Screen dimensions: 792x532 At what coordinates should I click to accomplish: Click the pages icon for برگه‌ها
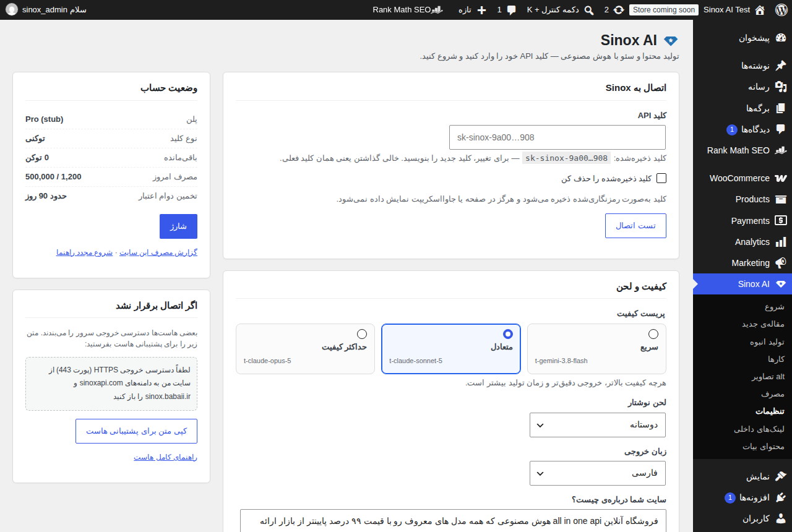780,108
